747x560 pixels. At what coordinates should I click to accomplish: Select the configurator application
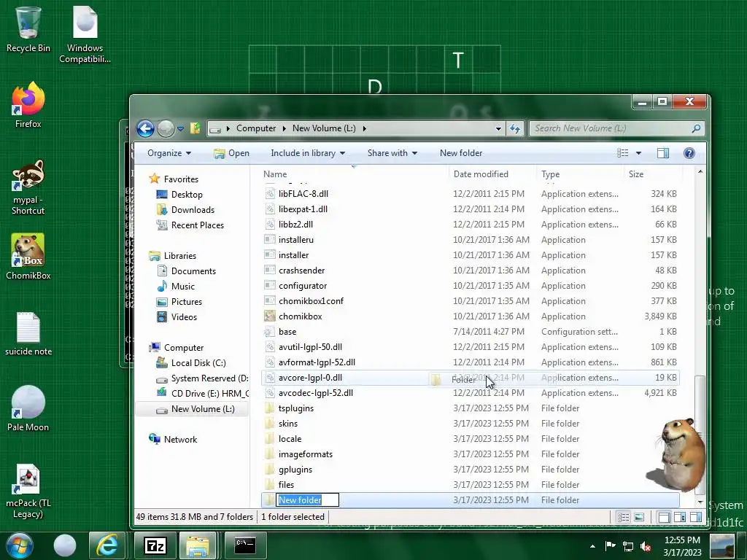click(x=470, y=286)
